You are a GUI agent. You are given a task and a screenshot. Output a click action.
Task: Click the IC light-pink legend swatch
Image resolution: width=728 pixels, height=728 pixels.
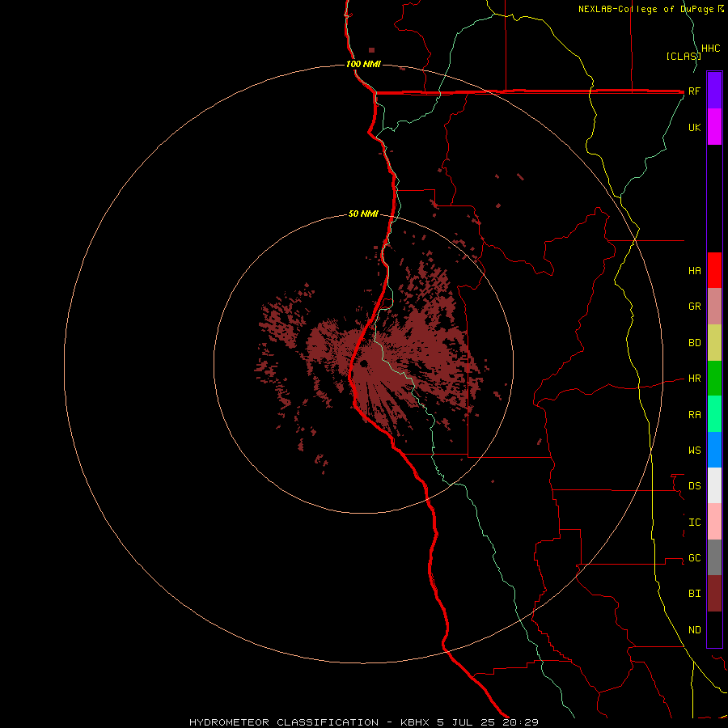(714, 522)
